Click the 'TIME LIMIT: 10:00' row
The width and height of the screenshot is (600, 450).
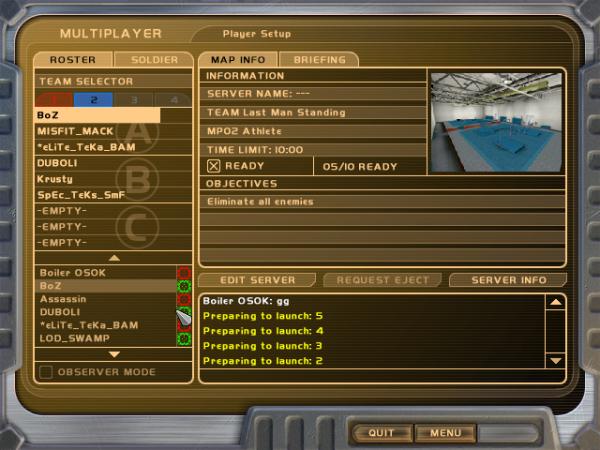[312, 150]
